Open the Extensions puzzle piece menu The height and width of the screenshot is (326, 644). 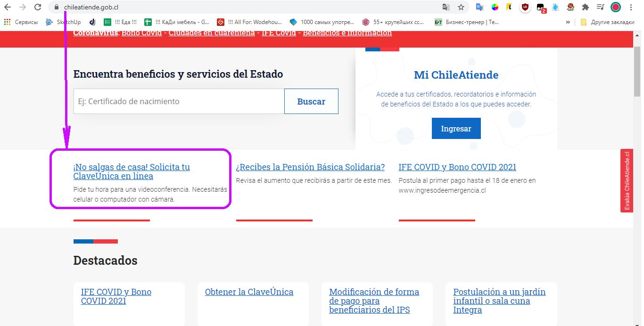pyautogui.click(x=586, y=7)
